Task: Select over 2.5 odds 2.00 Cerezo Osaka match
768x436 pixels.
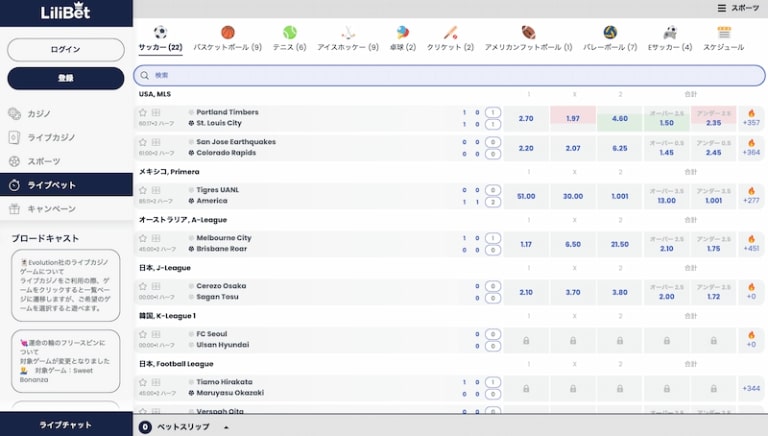Action: coord(667,292)
